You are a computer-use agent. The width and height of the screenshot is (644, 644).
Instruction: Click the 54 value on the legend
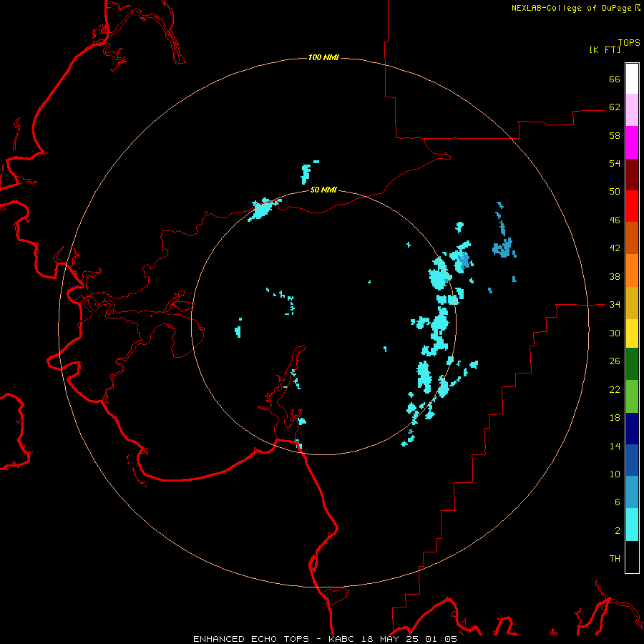tap(615, 163)
